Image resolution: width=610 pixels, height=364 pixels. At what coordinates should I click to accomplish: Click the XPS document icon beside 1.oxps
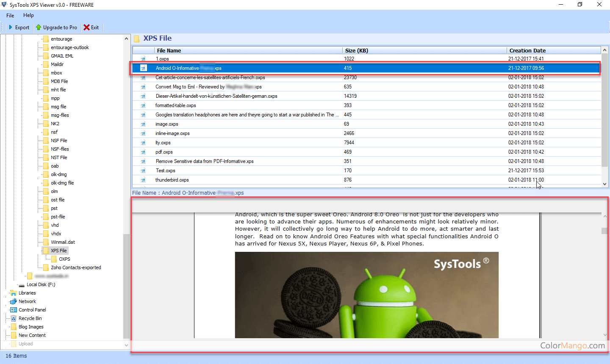(143, 59)
